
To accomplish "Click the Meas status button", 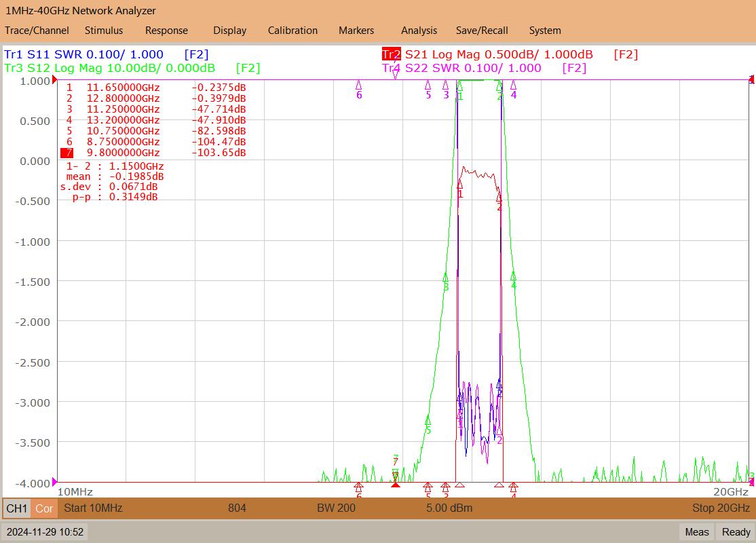I will [x=697, y=532].
